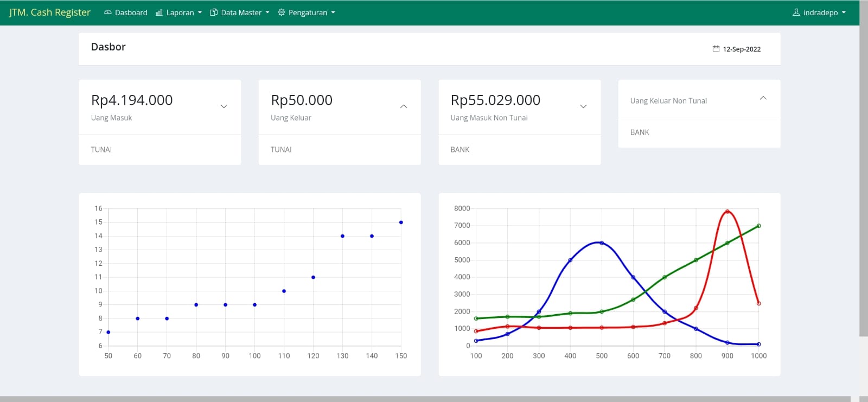This screenshot has width=868, height=402.
Task: Click the red line peak point at 900
Action: coord(727,212)
